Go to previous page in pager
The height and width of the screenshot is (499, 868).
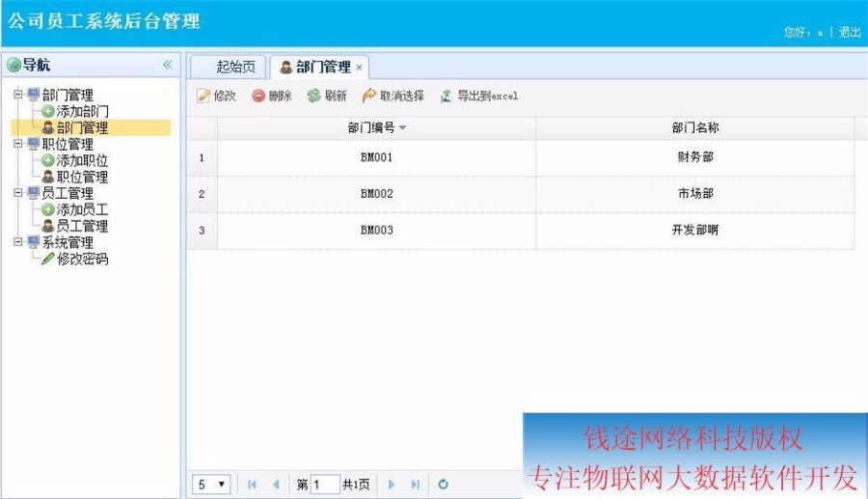(276, 485)
